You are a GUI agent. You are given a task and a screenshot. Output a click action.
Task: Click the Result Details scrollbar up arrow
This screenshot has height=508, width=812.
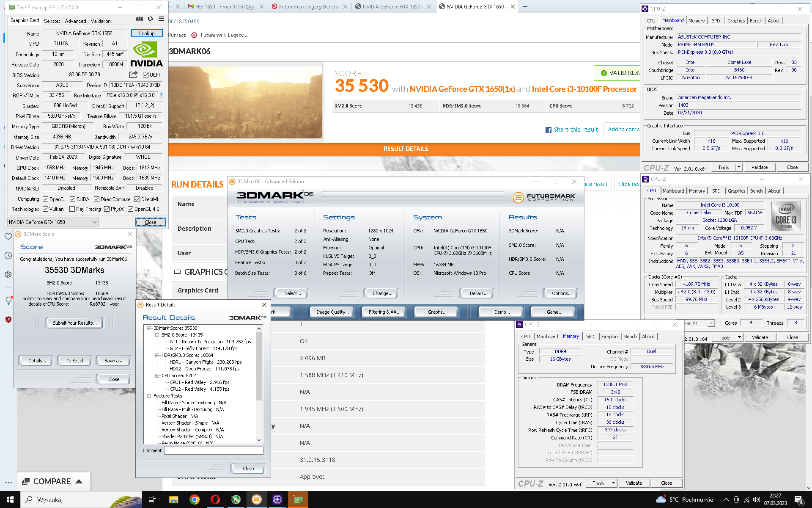click(x=259, y=329)
